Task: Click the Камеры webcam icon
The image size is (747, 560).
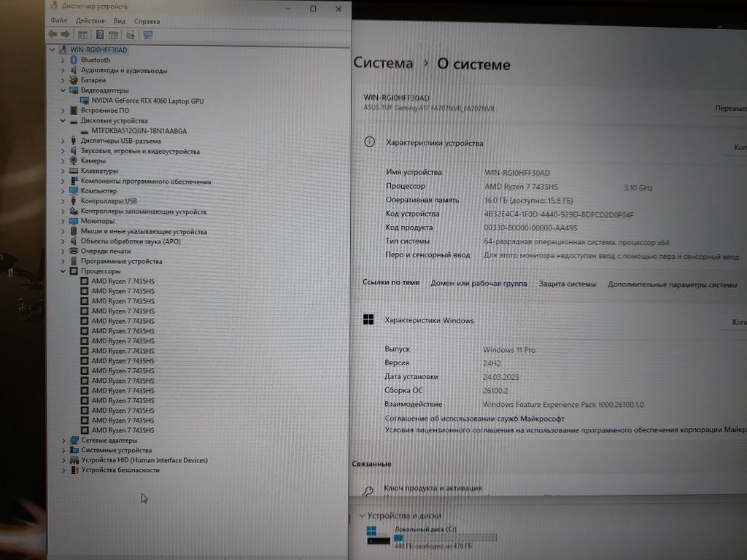Action: (74, 160)
